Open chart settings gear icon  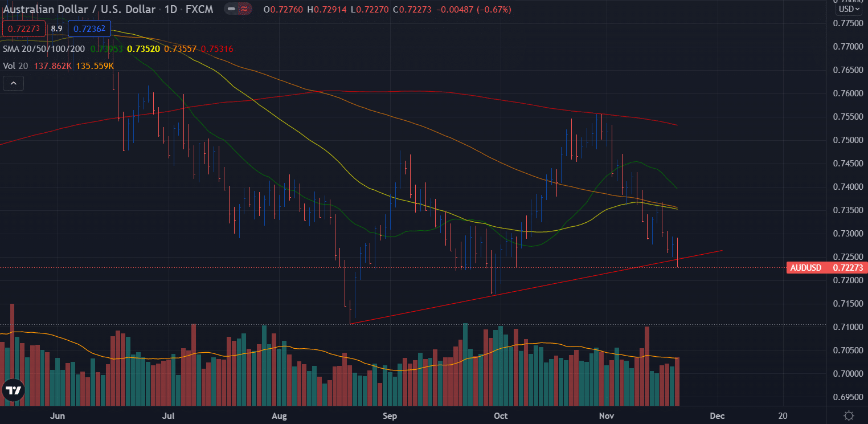pos(849,415)
